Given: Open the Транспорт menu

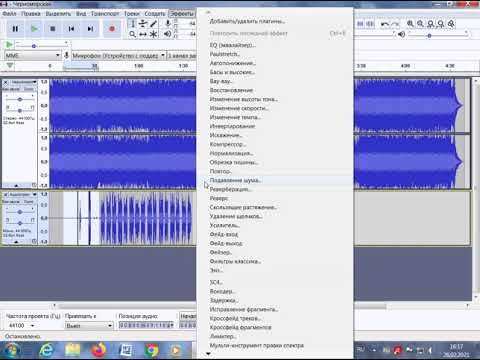Looking at the screenshot, I should 105,14.
